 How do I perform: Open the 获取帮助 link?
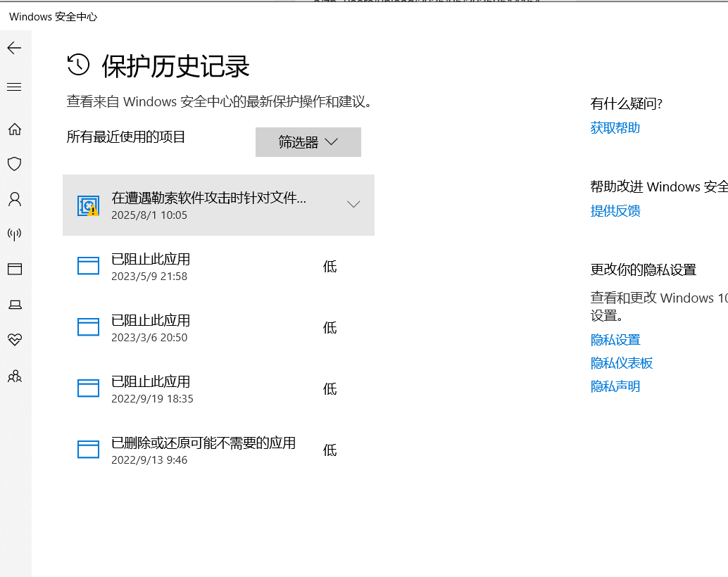[615, 127]
